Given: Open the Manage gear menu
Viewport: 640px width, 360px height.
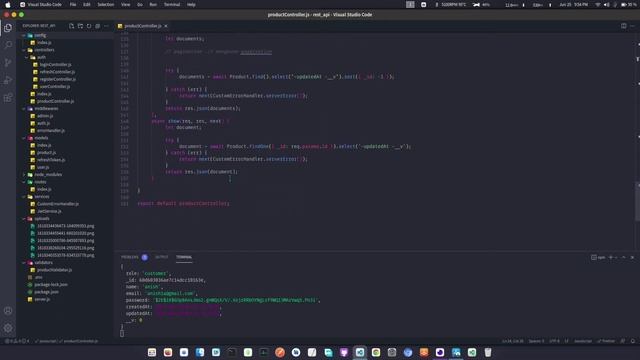Looking at the screenshot, I should click(8, 328).
